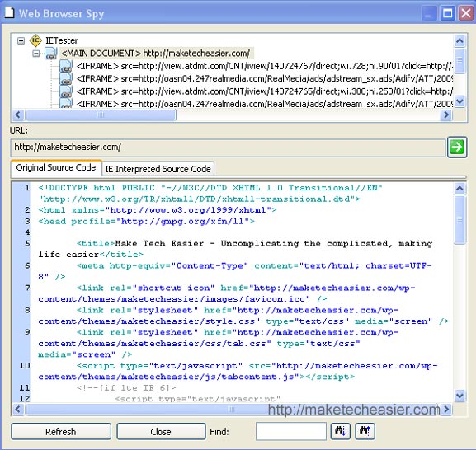
Task: Maximize the Web Browser Spy window
Action: click(x=448, y=13)
